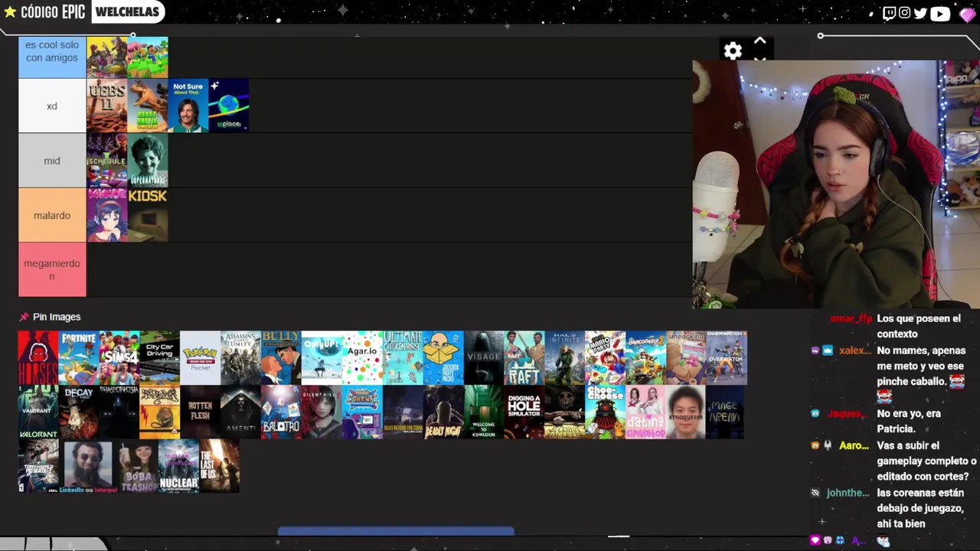Select the Agar.io thumbnail

pyautogui.click(x=362, y=357)
